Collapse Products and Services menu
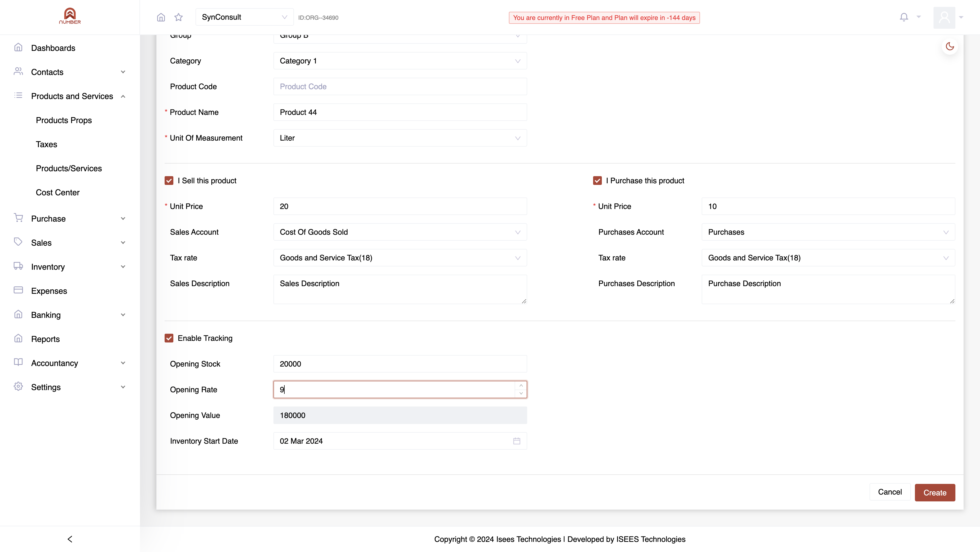The image size is (980, 552). tap(123, 96)
